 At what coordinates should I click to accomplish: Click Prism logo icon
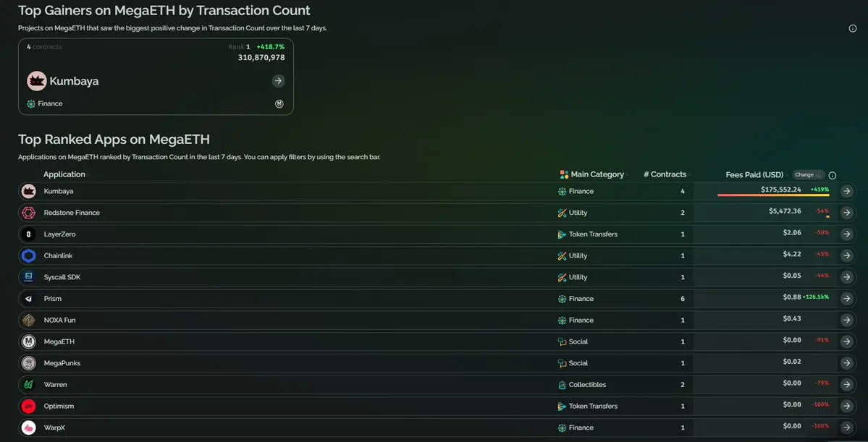pos(28,299)
